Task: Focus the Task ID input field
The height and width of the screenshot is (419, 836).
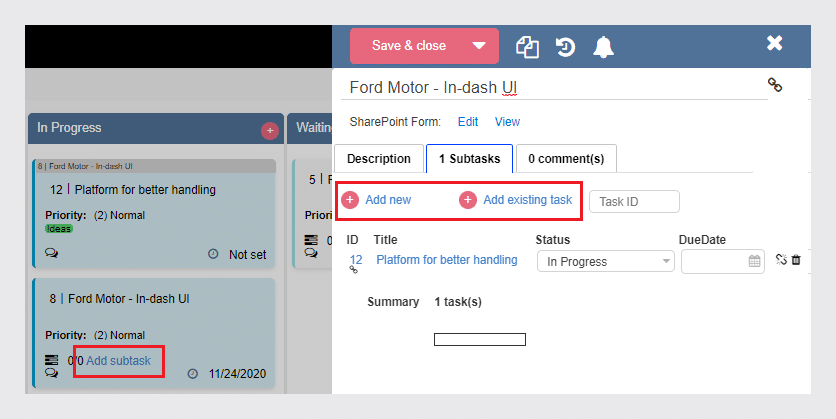Action: [x=634, y=202]
